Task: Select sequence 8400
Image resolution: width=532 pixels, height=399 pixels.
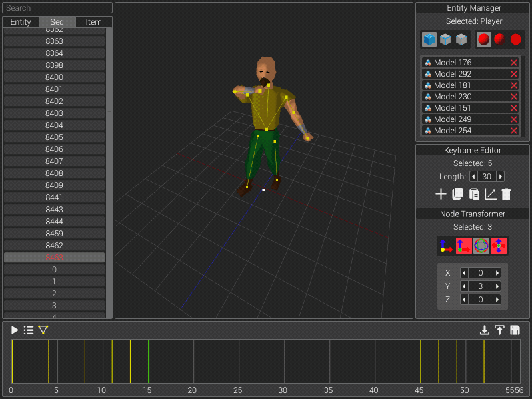Action: (x=54, y=77)
